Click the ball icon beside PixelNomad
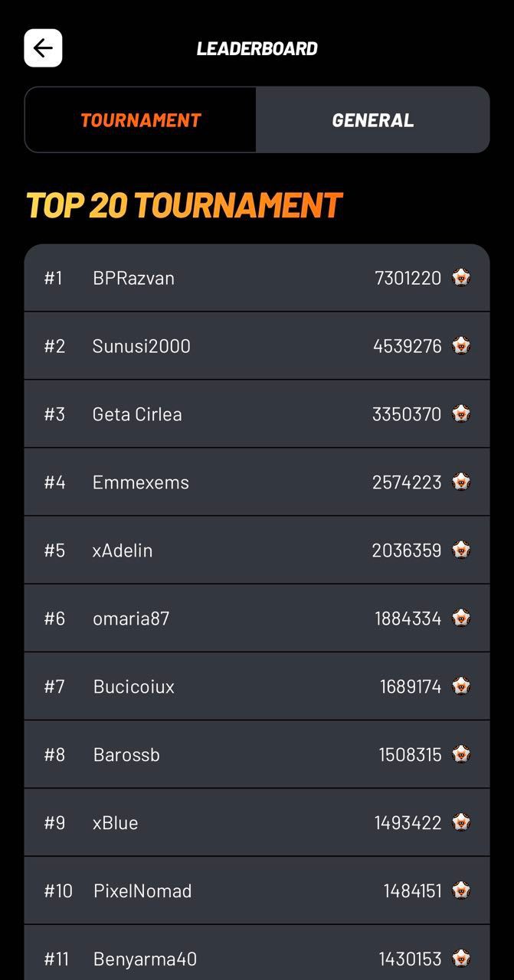The width and height of the screenshot is (514, 980). (x=463, y=890)
